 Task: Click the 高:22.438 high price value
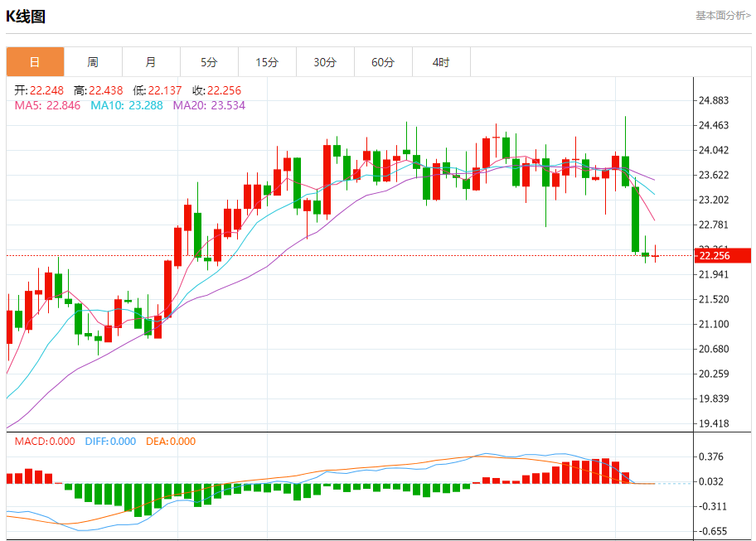coord(99,90)
